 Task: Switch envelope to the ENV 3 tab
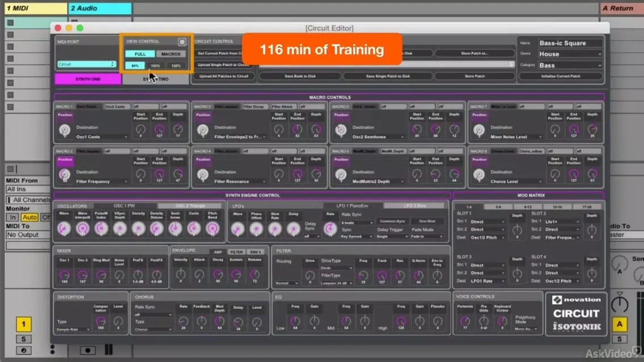[x=255, y=252]
